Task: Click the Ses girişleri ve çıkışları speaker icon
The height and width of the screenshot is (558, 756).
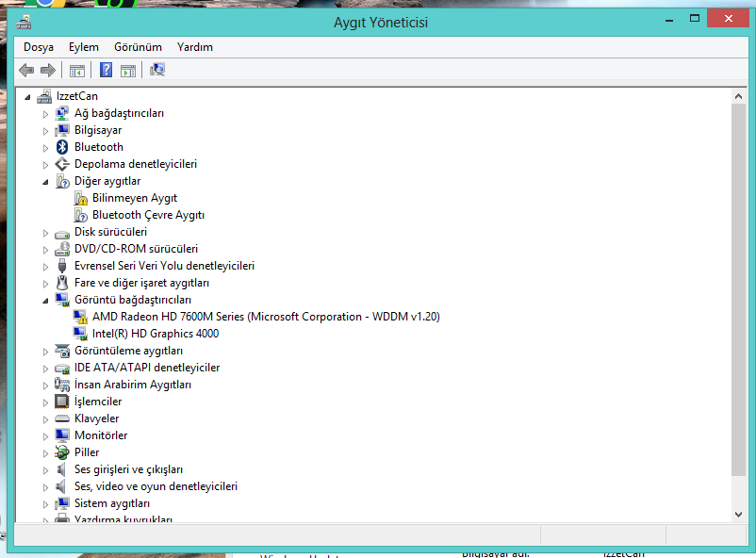Action: (61, 469)
